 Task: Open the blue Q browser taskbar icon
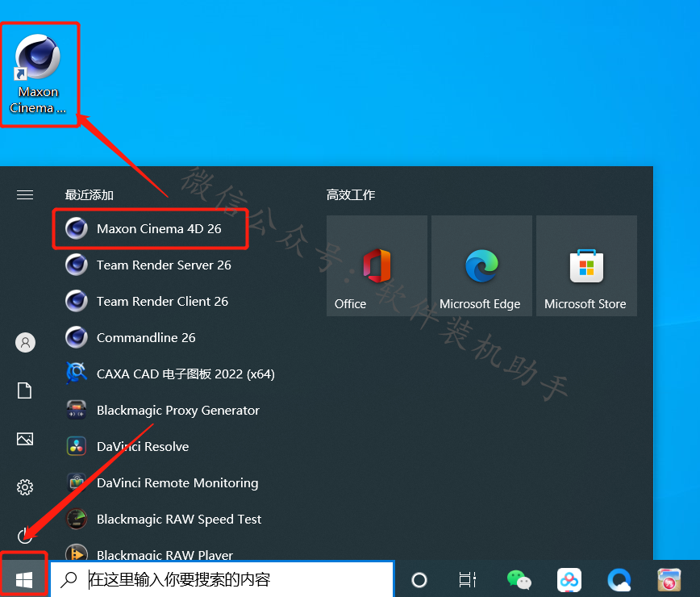pos(619,580)
